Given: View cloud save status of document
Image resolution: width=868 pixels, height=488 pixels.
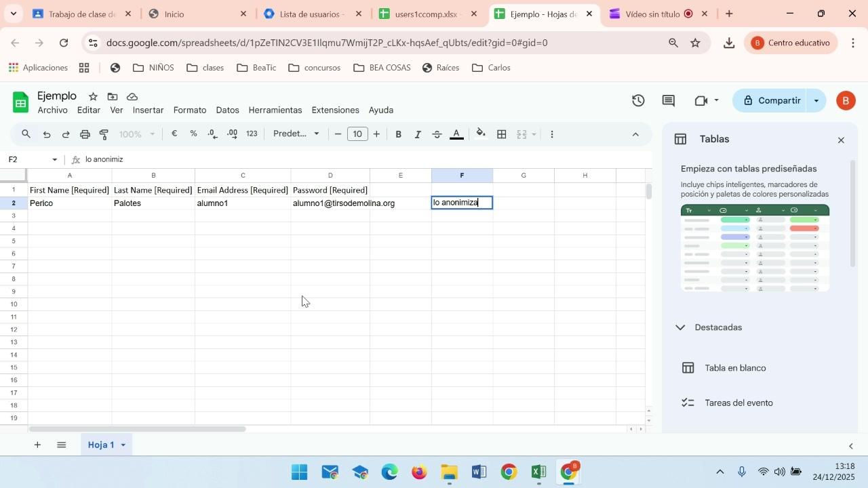Looking at the screenshot, I should pos(132,96).
